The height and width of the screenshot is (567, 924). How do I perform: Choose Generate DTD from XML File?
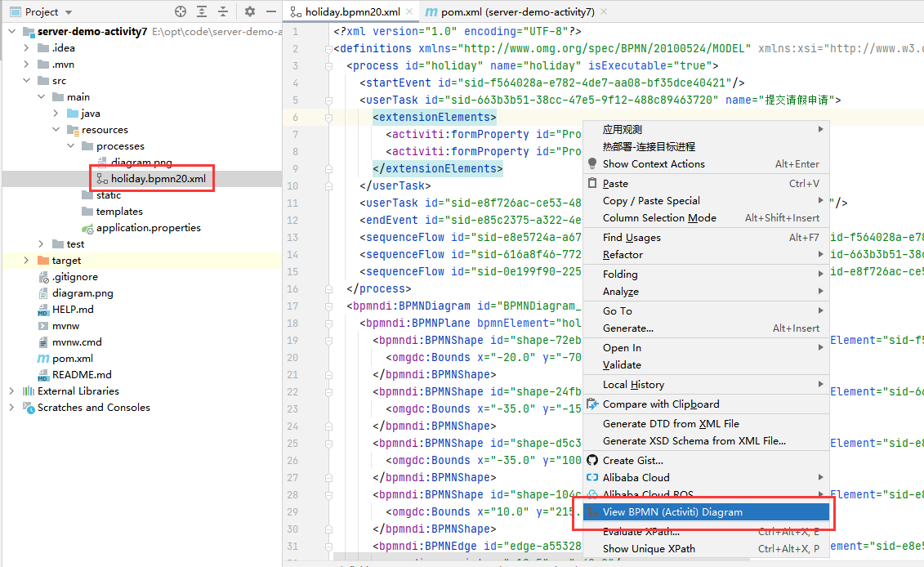coord(706,424)
